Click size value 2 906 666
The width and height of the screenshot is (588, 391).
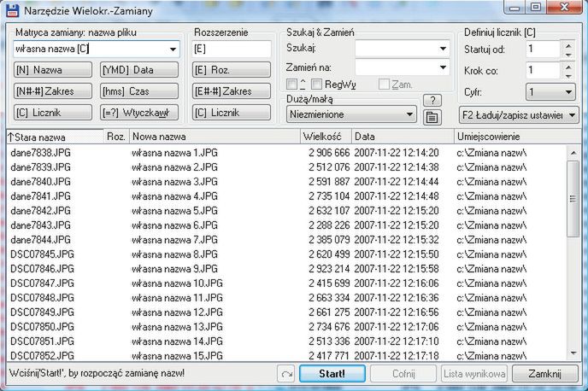329,153
